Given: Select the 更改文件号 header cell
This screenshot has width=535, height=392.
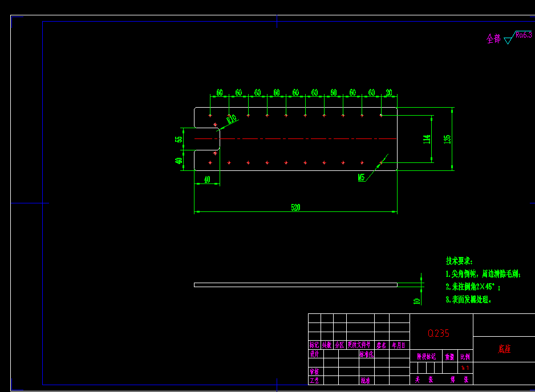Looking at the screenshot, I should 359,345.
